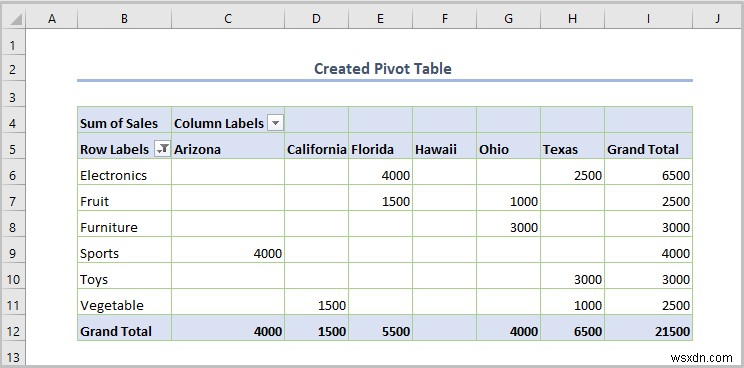Click the Created Pivot Table title
744x368 pixels.
(383, 69)
